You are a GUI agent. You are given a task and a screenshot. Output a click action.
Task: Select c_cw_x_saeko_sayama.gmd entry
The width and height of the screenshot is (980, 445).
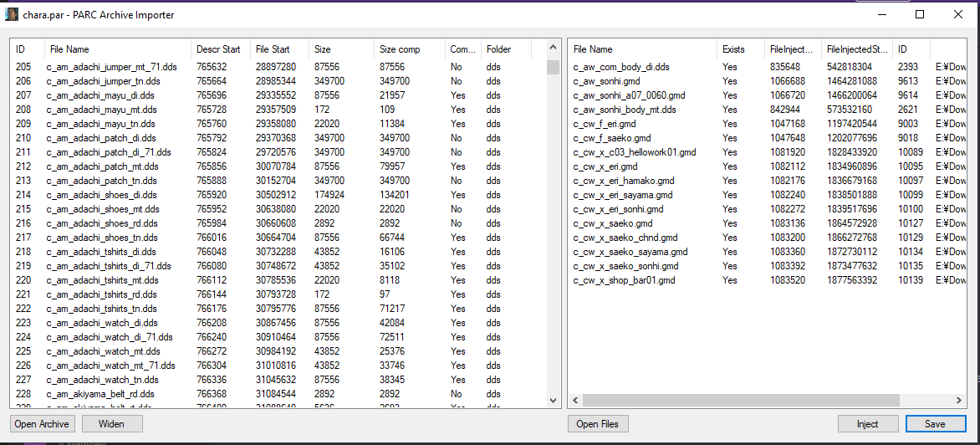767,252
